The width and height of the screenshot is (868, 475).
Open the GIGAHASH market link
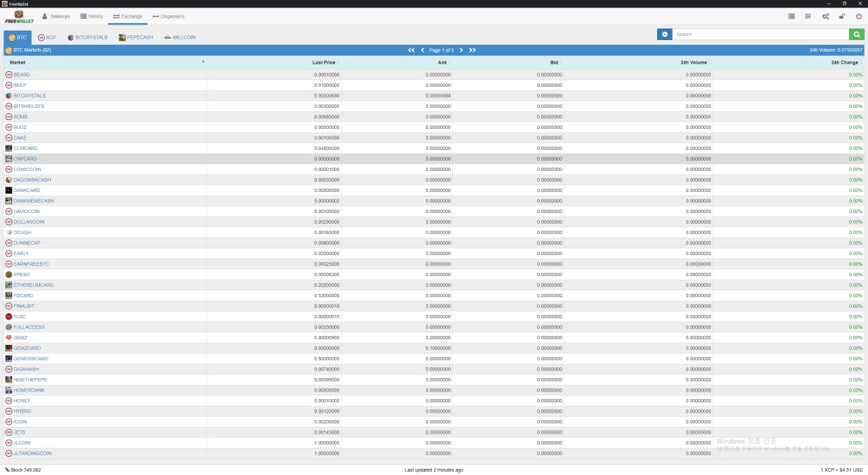click(x=26, y=369)
